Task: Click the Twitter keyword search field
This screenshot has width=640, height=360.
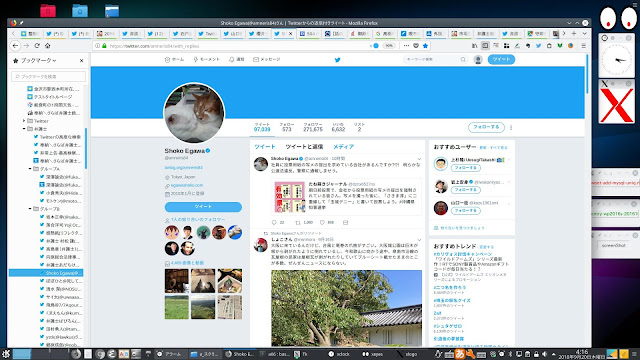Action: [x=436, y=60]
